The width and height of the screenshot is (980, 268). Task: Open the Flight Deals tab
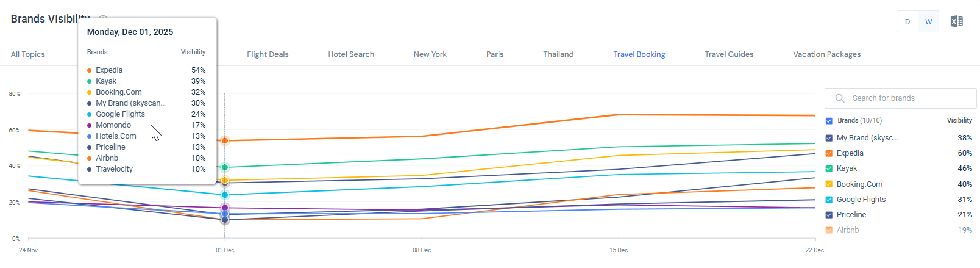tap(268, 54)
